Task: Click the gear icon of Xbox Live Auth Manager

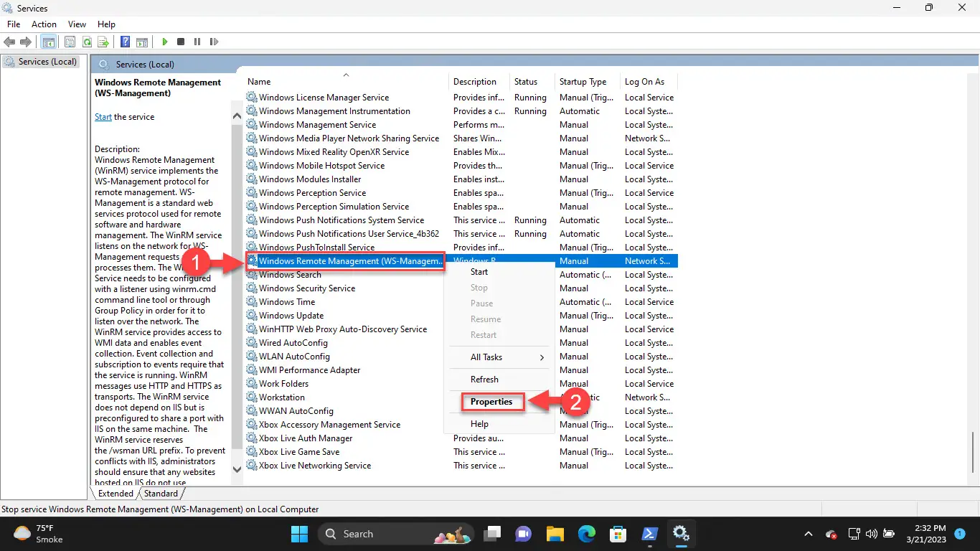Action: click(x=252, y=438)
